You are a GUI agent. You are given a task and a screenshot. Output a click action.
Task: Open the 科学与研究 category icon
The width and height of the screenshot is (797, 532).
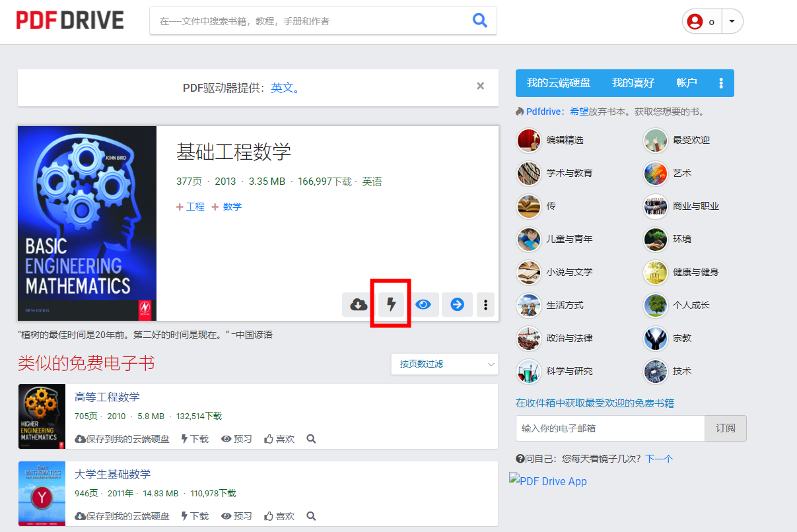(528, 371)
